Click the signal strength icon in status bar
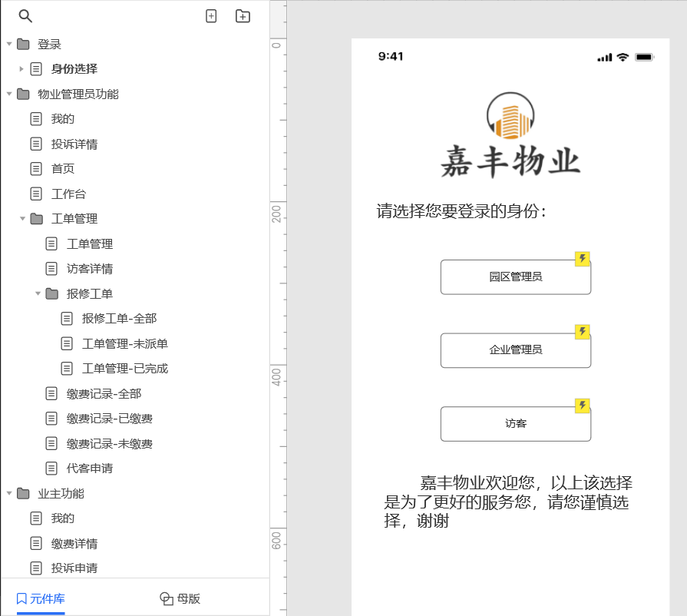Image resolution: width=687 pixels, height=616 pixels. 605,58
